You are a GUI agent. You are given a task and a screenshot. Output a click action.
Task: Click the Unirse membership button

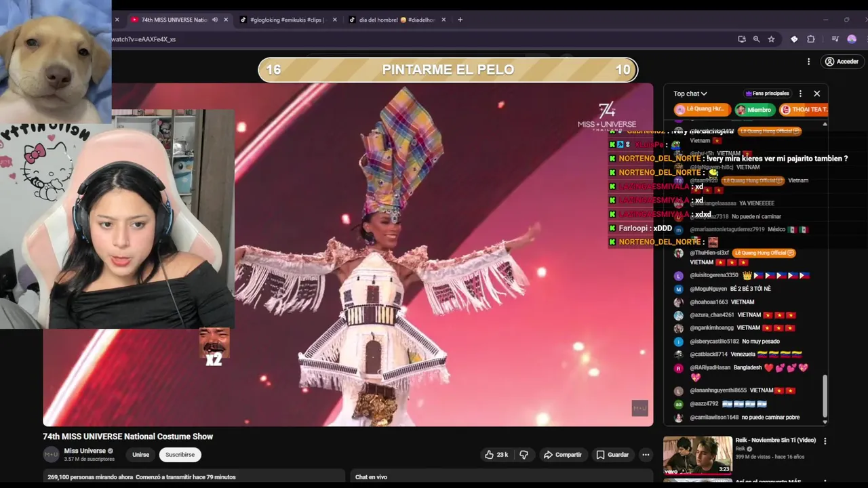[140, 455]
